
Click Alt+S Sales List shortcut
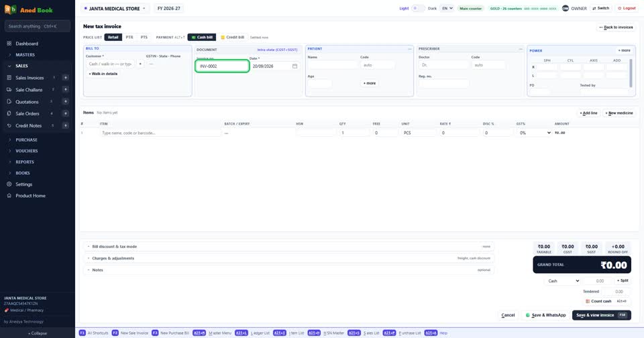click(x=364, y=333)
